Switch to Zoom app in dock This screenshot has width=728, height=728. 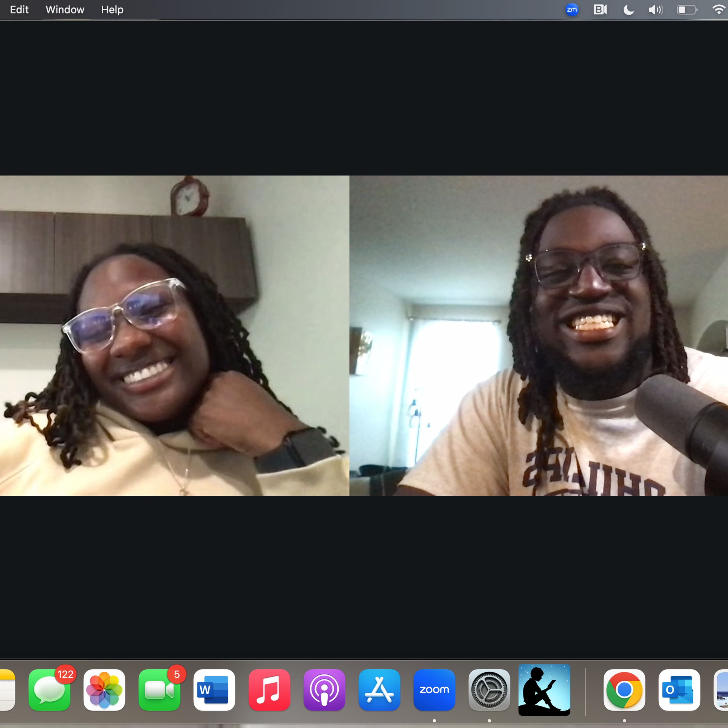(x=434, y=690)
